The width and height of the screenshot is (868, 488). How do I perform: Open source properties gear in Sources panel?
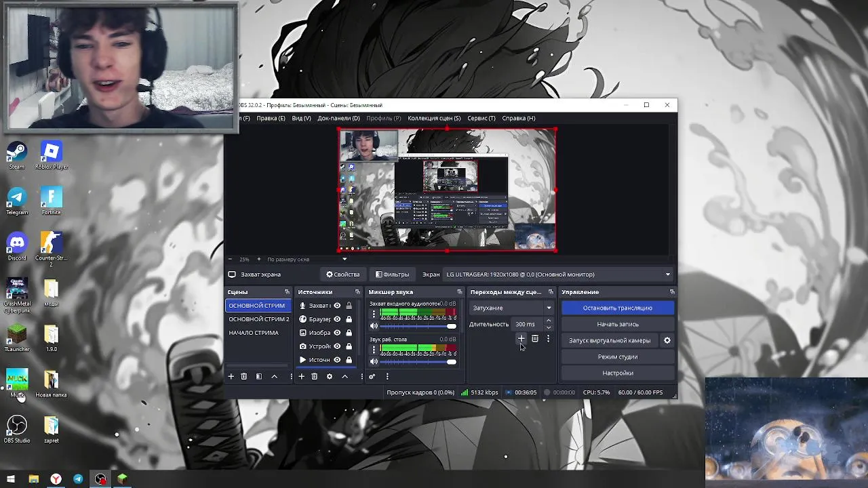pos(330,376)
